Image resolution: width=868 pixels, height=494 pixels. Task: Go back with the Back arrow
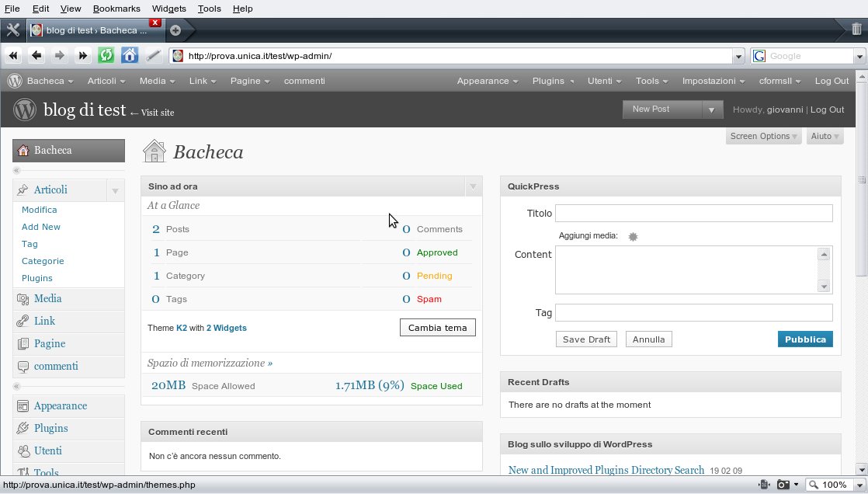(x=36, y=55)
